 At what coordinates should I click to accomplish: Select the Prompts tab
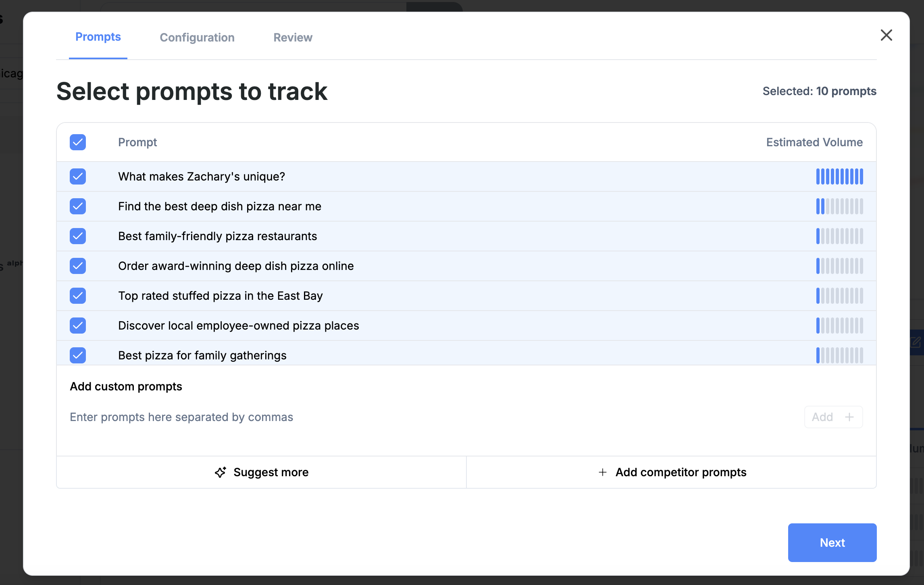[x=98, y=37]
